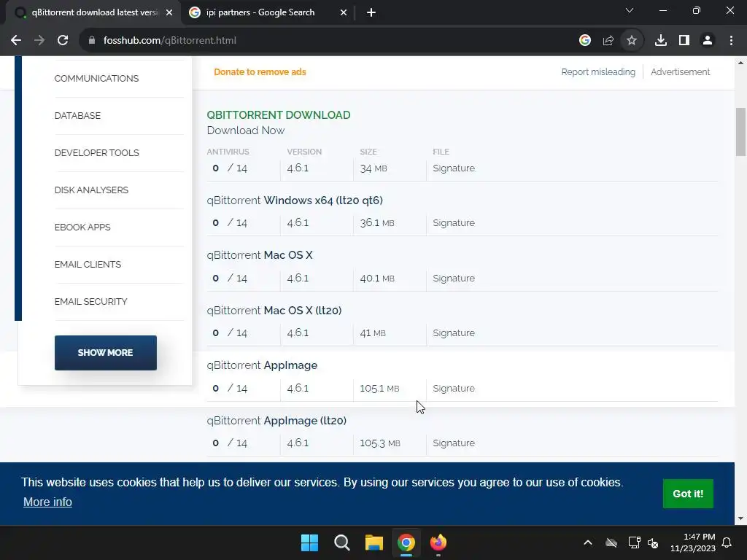747x560 pixels.
Task: Open Chrome three-dot menu
Action: pyautogui.click(x=731, y=41)
